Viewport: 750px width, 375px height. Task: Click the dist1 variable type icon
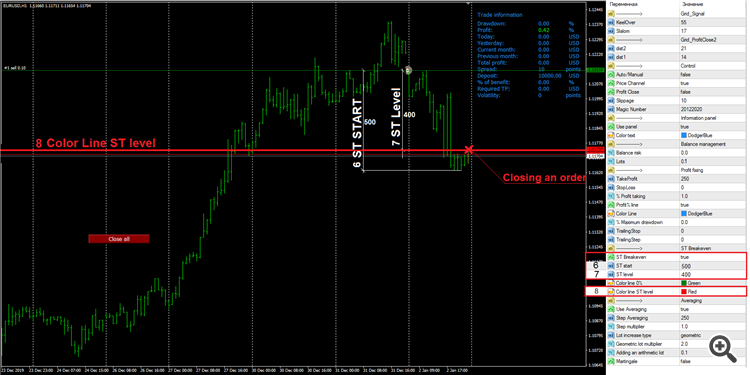[x=610, y=57]
